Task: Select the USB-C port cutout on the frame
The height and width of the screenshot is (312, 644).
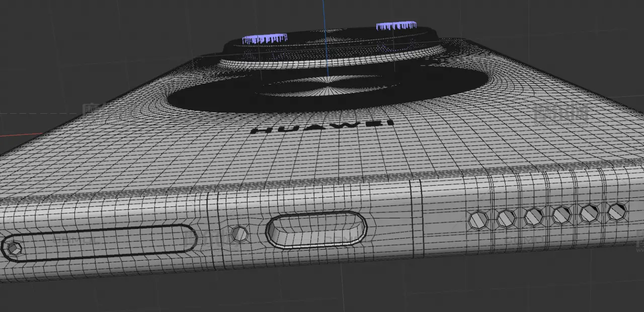Action: point(316,229)
